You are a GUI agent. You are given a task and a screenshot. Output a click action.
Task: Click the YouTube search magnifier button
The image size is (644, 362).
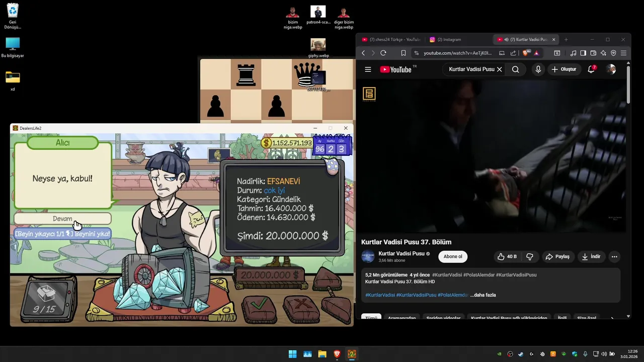coord(515,69)
